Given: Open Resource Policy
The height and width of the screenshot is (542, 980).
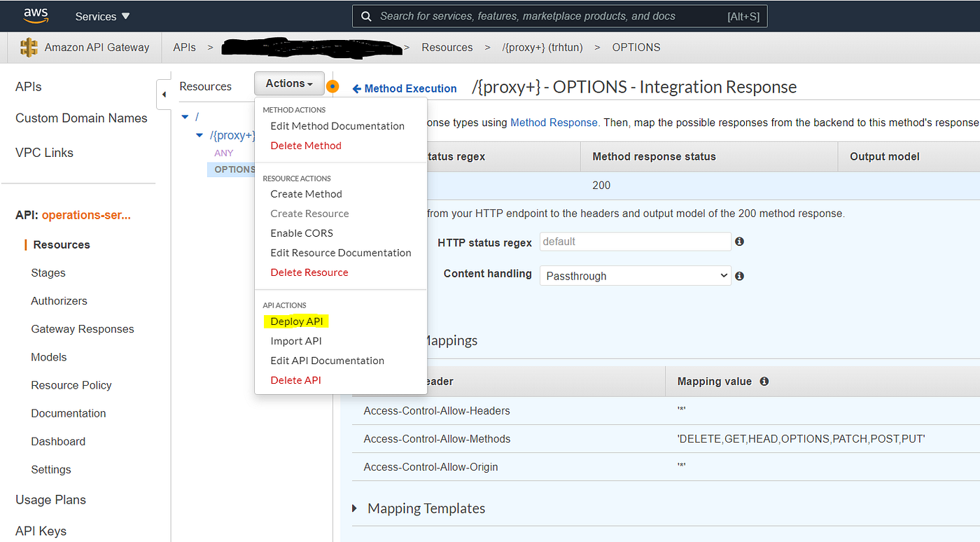Looking at the screenshot, I should pos(71,385).
